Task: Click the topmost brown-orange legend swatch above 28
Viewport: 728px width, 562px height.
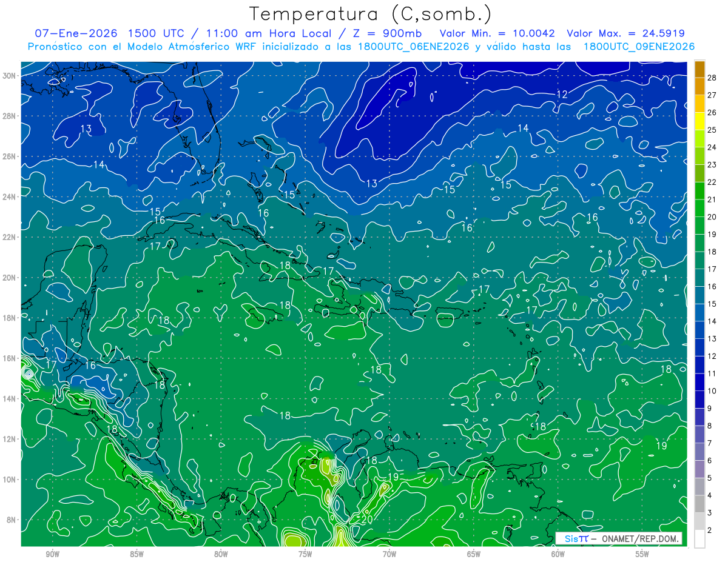Action: coord(699,69)
